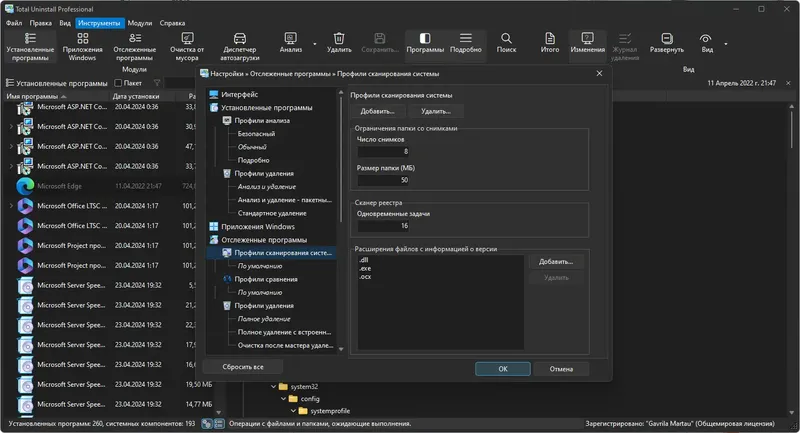Confirm settings with OK button
This screenshot has width=800, height=433.
click(503, 369)
